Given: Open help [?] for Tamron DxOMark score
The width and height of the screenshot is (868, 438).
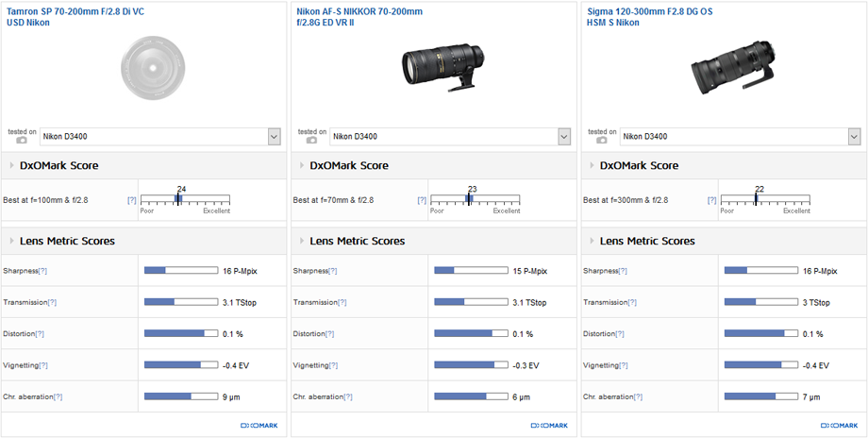Looking at the screenshot, I should click(x=132, y=200).
